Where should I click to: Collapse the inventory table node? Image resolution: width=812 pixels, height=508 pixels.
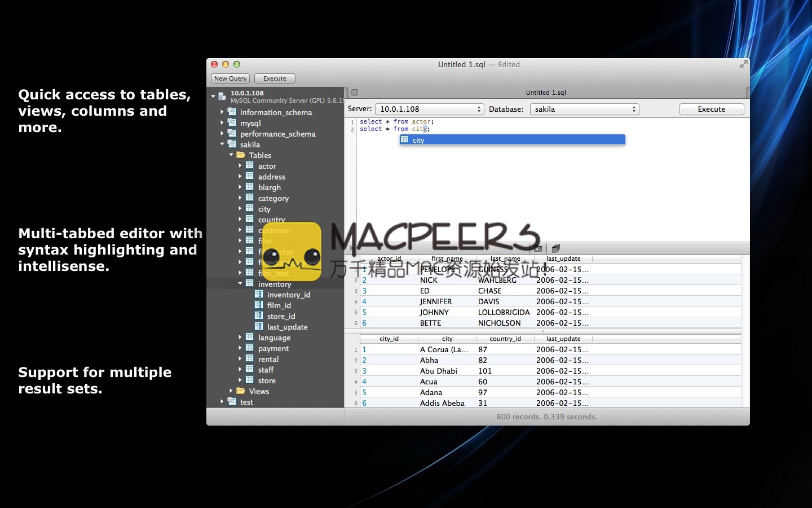click(x=240, y=284)
